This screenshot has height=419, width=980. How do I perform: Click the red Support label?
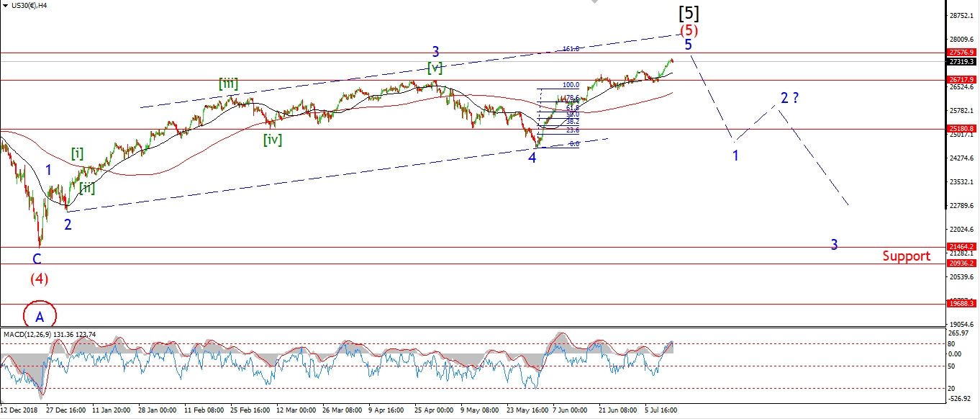pyautogui.click(x=906, y=256)
